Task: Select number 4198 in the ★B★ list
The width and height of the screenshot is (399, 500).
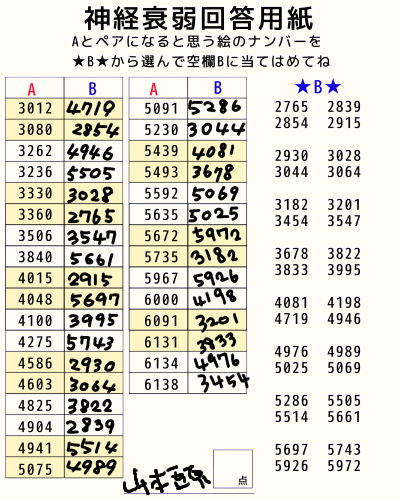Action: tap(344, 303)
